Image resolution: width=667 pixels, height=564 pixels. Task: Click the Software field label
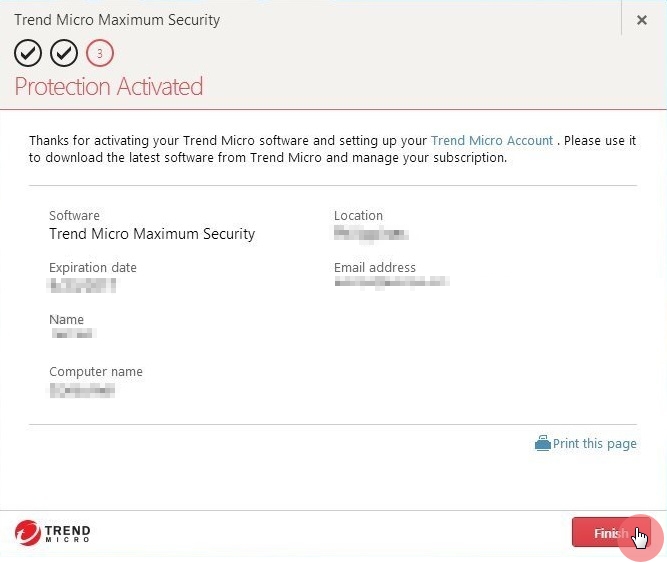[x=74, y=215]
